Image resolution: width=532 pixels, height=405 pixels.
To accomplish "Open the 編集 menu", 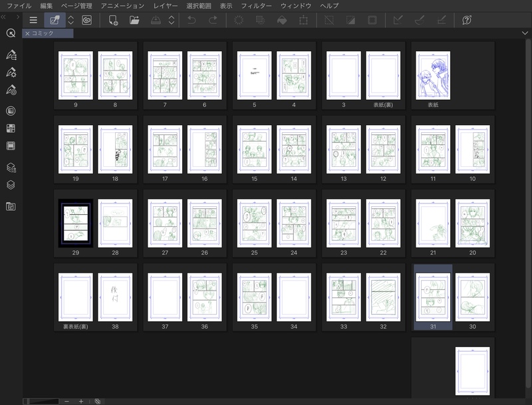I will tap(47, 6).
